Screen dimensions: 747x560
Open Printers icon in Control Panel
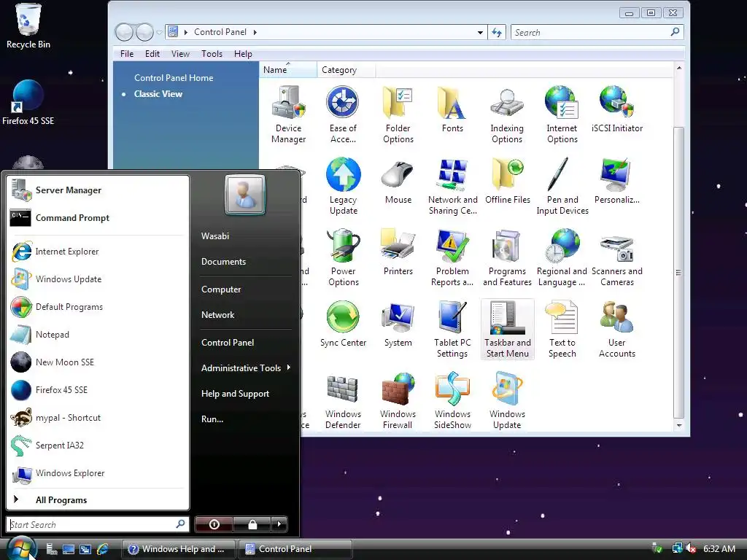click(398, 252)
